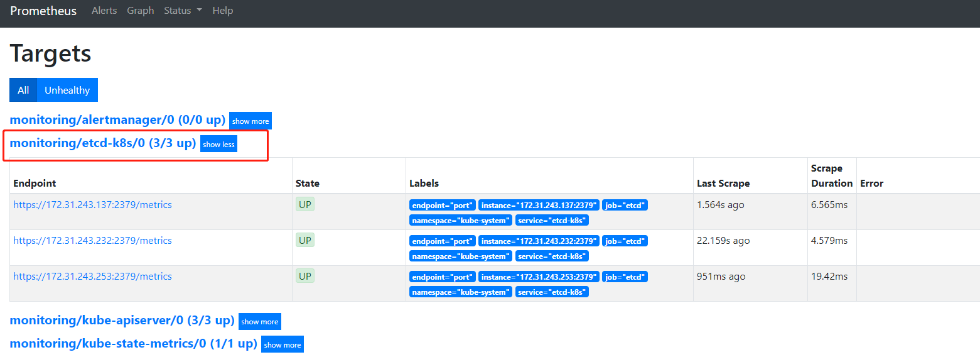The height and width of the screenshot is (357, 980).
Task: Open the Graph page
Action: click(x=141, y=11)
